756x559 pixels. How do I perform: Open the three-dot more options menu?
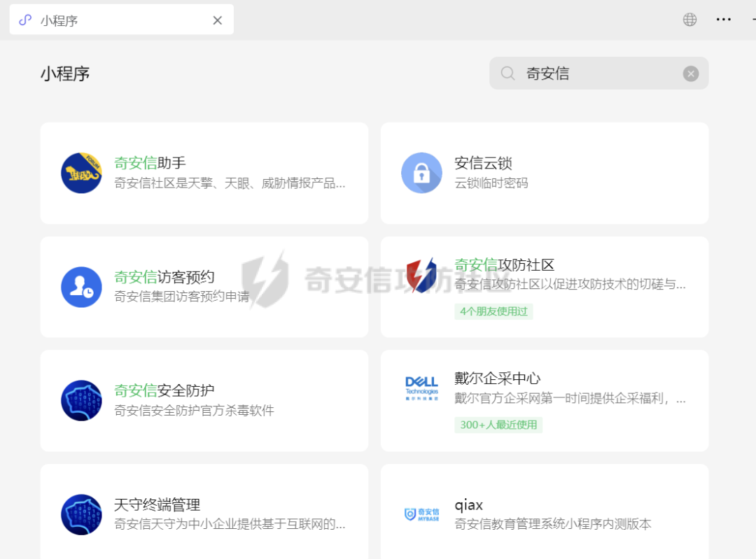(723, 20)
